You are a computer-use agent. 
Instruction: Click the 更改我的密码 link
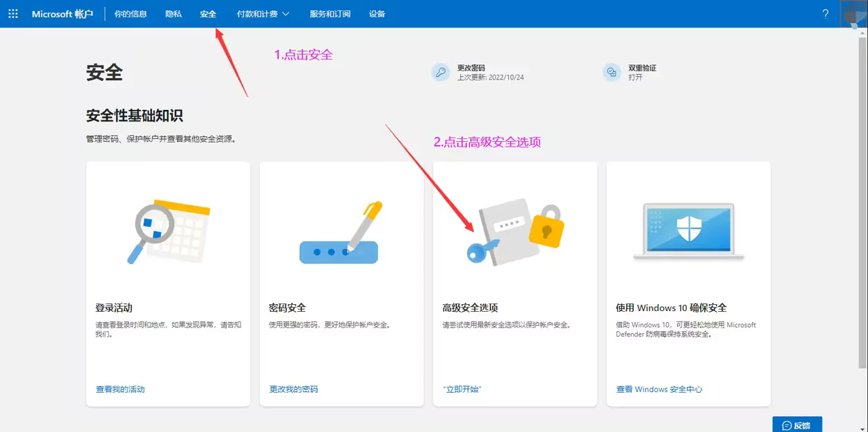coord(294,389)
